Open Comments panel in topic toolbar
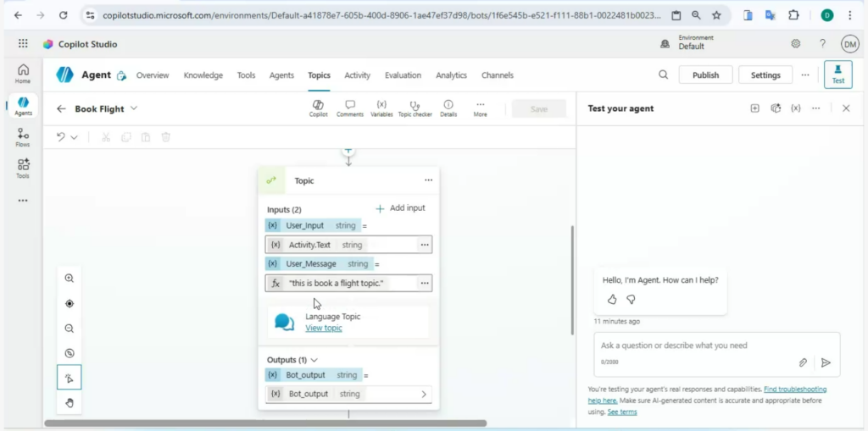 (349, 108)
